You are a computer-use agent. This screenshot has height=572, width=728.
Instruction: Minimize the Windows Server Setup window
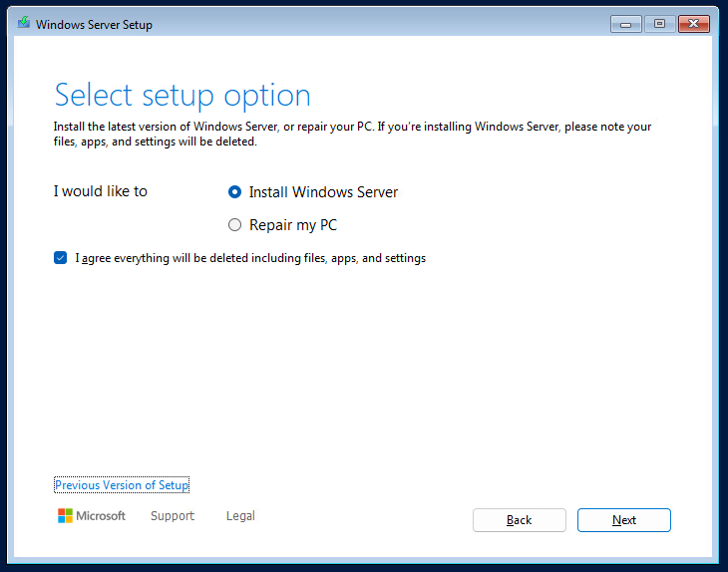coord(626,24)
